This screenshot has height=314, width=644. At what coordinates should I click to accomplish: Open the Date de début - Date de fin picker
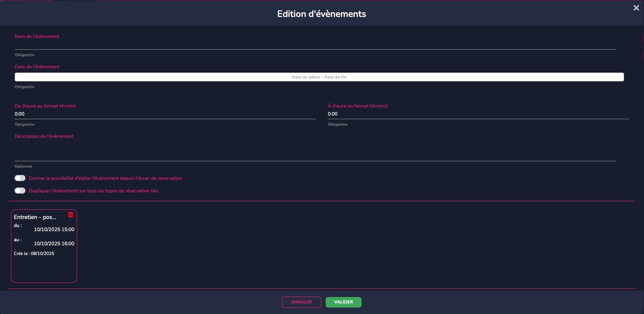point(319,77)
